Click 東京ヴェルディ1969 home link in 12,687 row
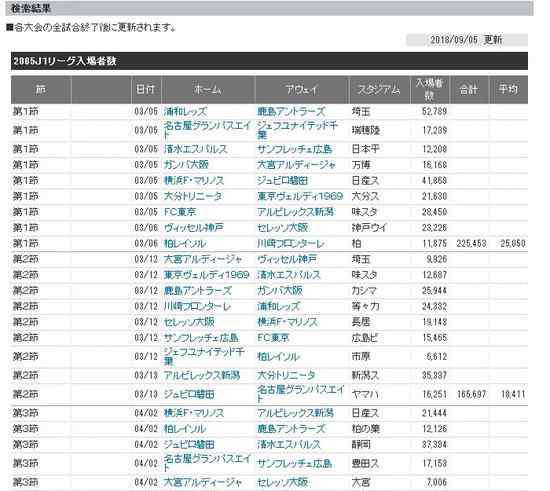 (207, 275)
